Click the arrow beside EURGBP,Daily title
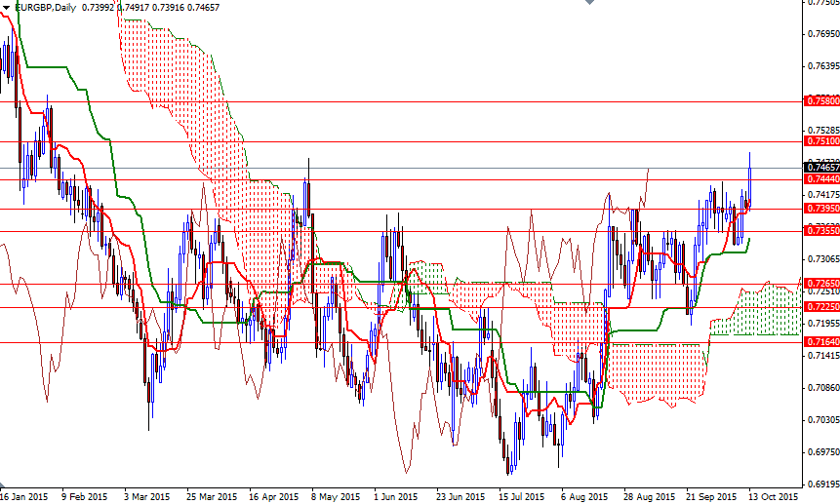The image size is (840, 504). [7, 8]
